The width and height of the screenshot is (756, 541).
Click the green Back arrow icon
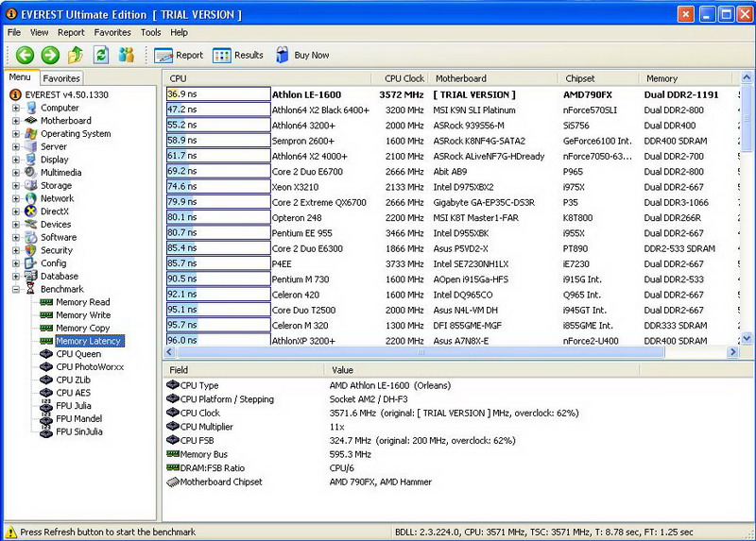25,56
